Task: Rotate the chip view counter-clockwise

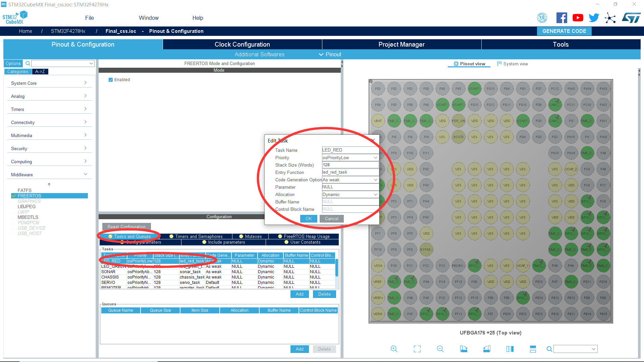Action: point(487,349)
